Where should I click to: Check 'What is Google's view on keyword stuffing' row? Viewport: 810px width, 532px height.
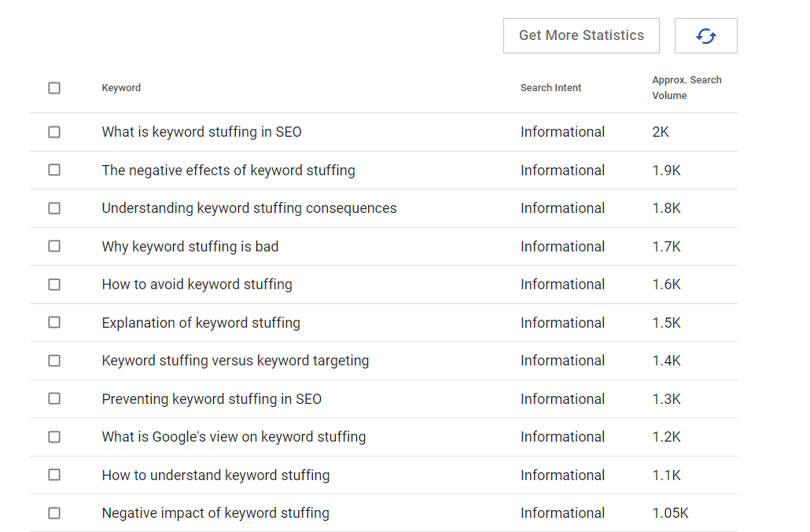(54, 437)
